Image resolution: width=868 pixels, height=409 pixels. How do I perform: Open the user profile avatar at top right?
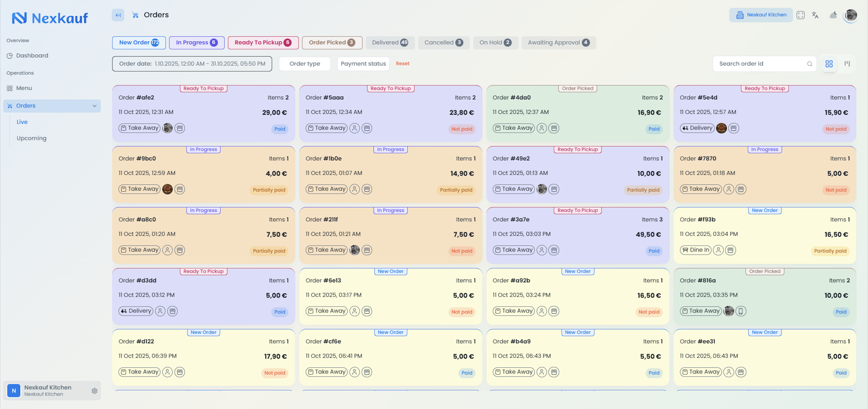tap(851, 15)
